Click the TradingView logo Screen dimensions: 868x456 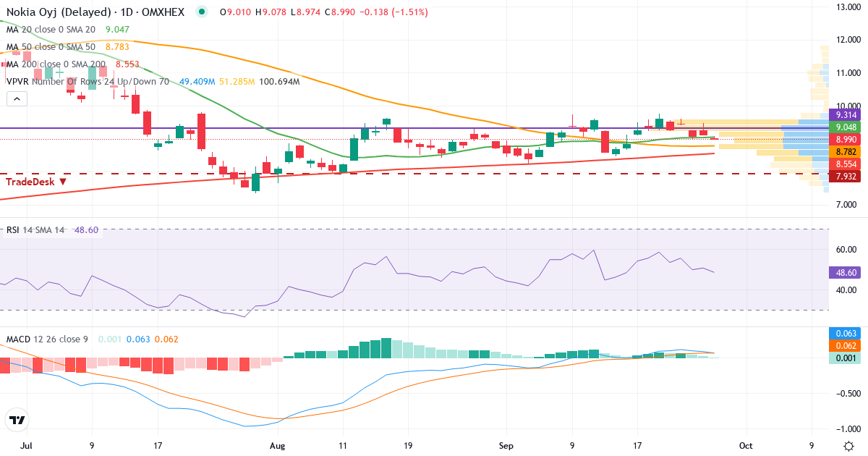click(x=17, y=420)
